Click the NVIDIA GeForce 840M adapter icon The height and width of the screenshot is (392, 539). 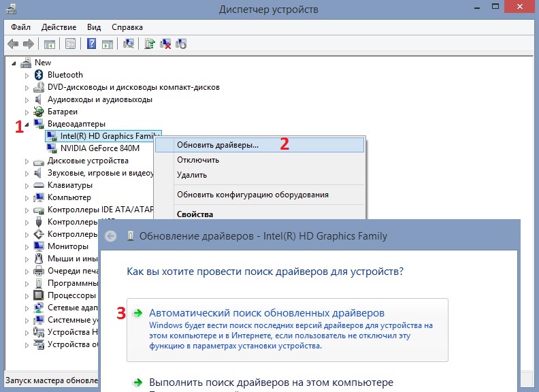tap(52, 148)
